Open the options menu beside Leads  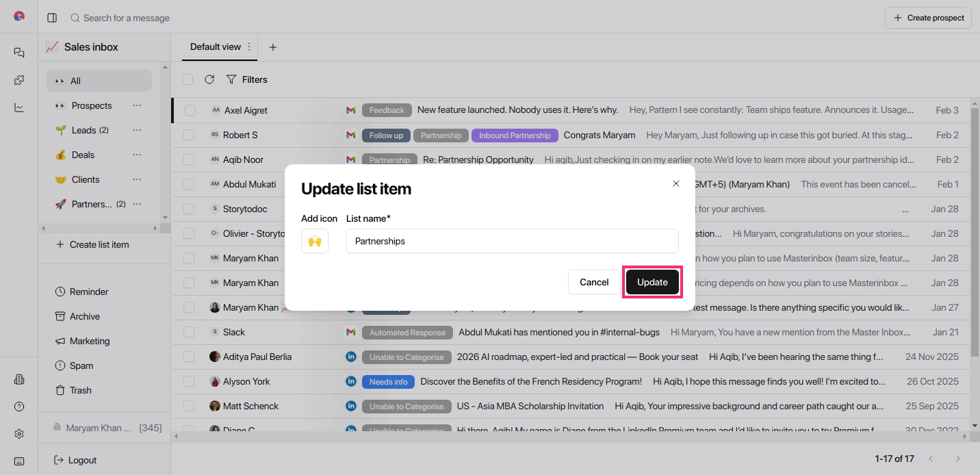pyautogui.click(x=136, y=130)
